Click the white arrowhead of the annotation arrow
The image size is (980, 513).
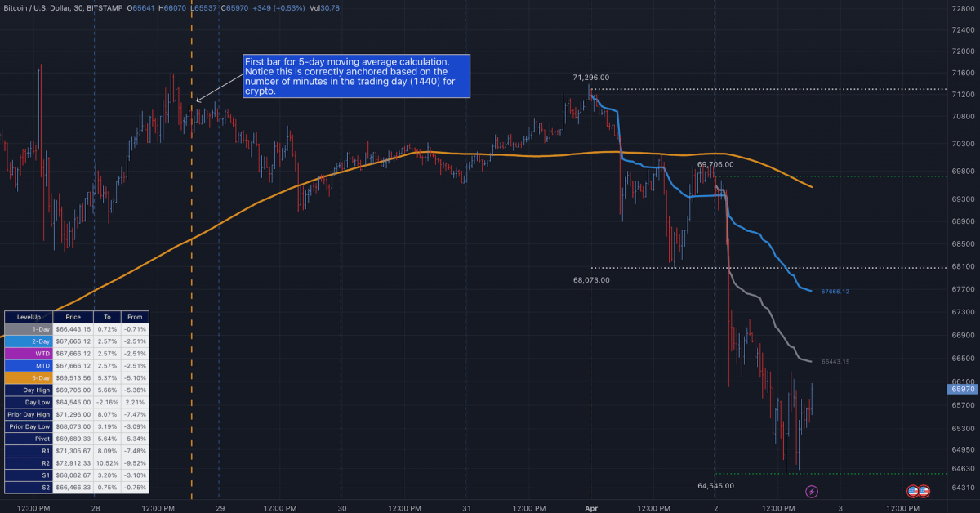(x=198, y=101)
